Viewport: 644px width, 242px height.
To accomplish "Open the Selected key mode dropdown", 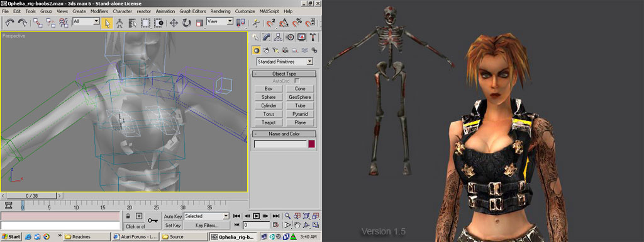I will (206, 216).
